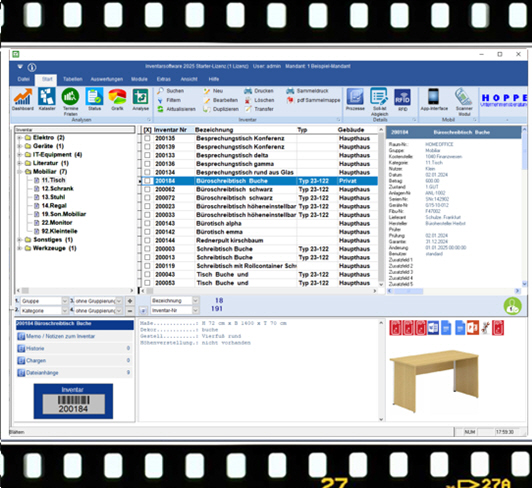Image resolution: width=532 pixels, height=488 pixels.
Task: Open the Scanner Modul
Action: pos(464,101)
